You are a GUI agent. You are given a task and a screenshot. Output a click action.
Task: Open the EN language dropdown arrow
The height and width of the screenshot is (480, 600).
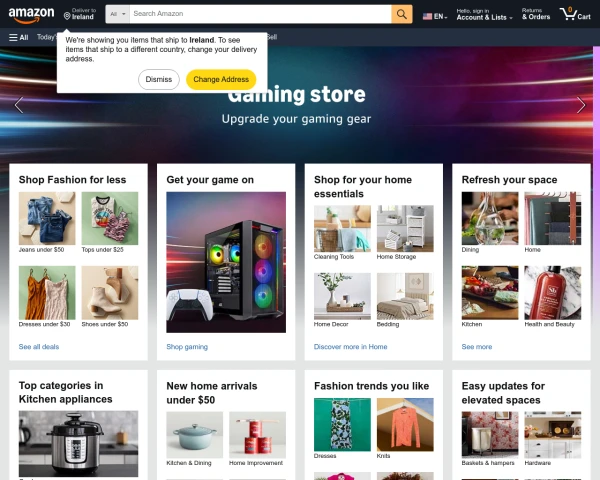coord(446,18)
